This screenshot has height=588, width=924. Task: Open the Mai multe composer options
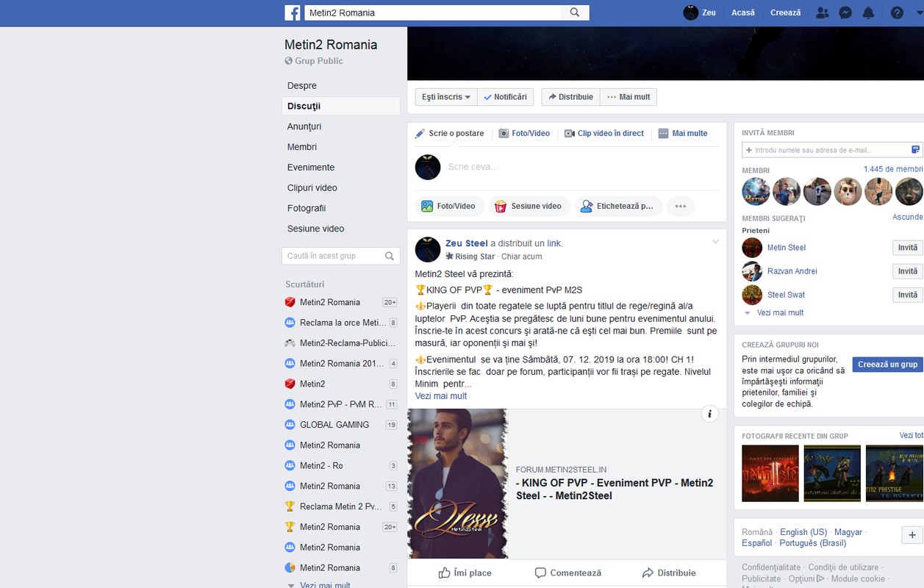[683, 133]
